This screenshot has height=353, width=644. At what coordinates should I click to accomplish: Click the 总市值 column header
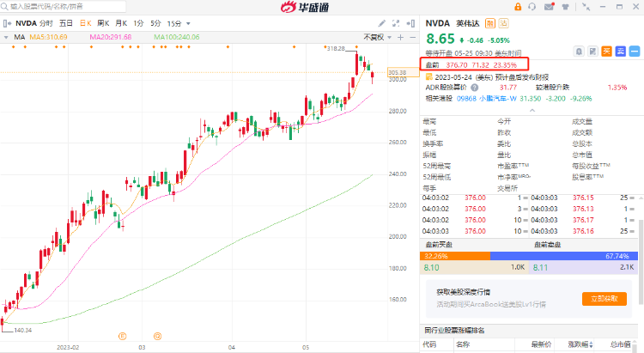[x=620, y=344]
